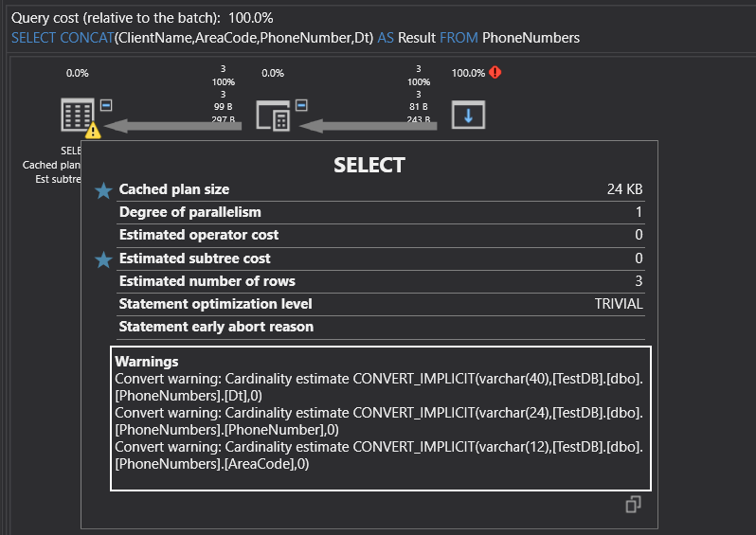Click the red exclamation alert icon

(495, 73)
